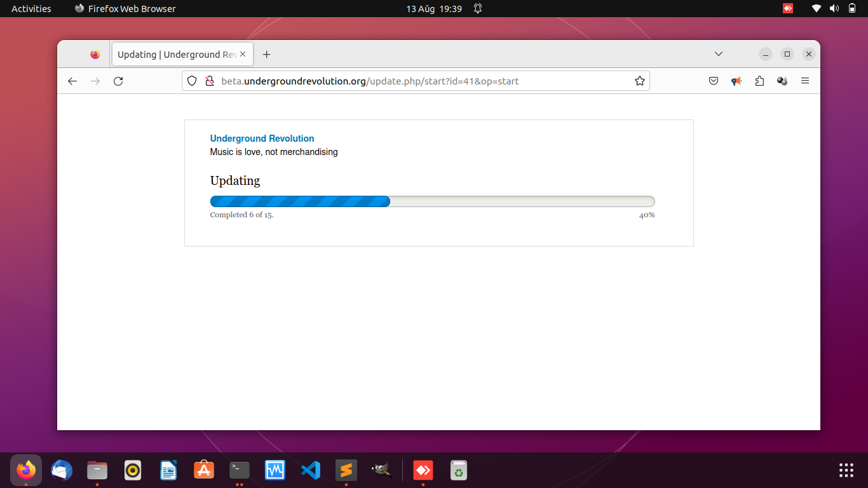
Task: Open a new tab with plus button
Action: [267, 54]
